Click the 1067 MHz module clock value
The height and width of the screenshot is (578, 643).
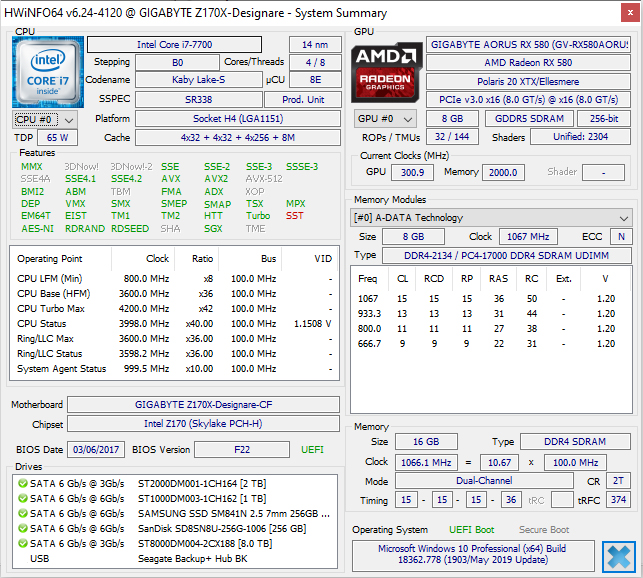point(528,237)
